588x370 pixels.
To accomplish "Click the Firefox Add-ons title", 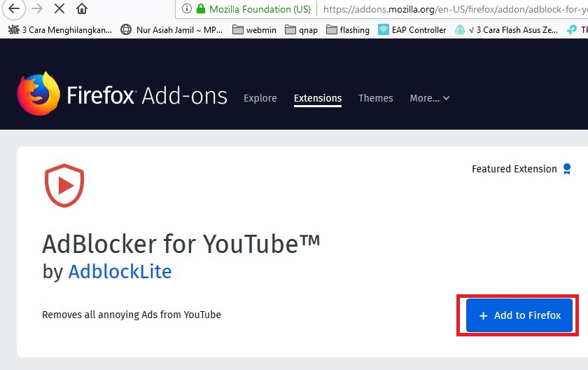I will point(147,95).
